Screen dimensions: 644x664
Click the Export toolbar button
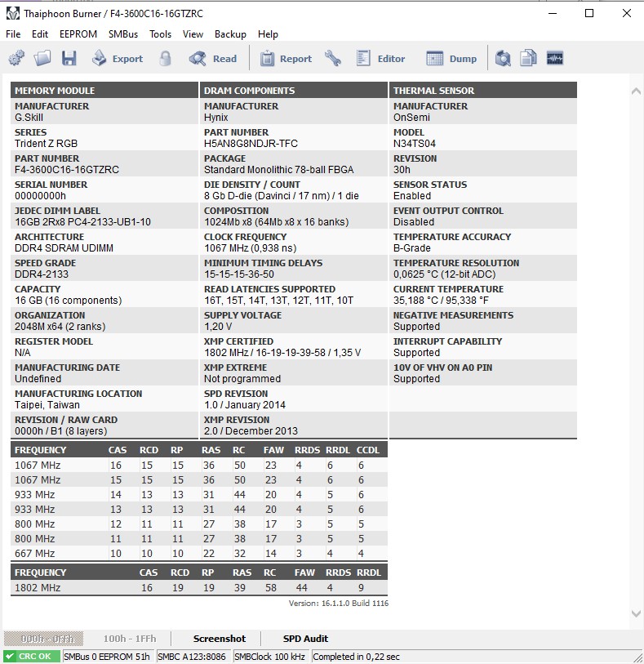(118, 59)
